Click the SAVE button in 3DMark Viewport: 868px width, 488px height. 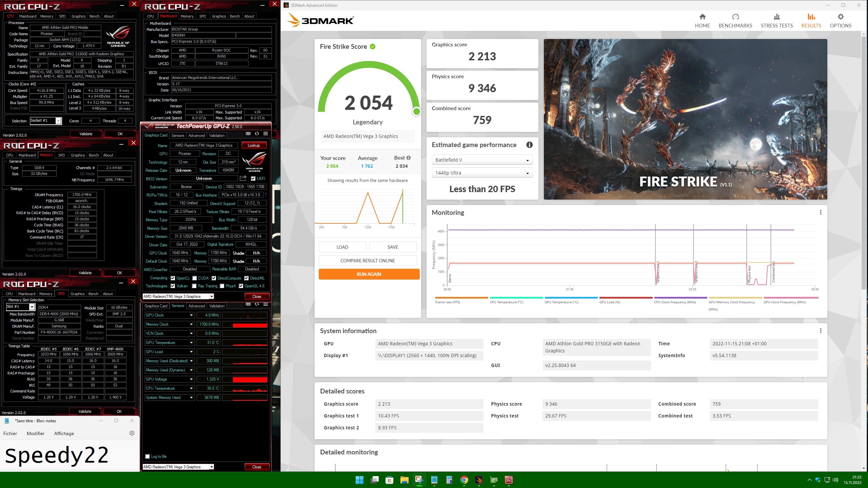point(393,247)
